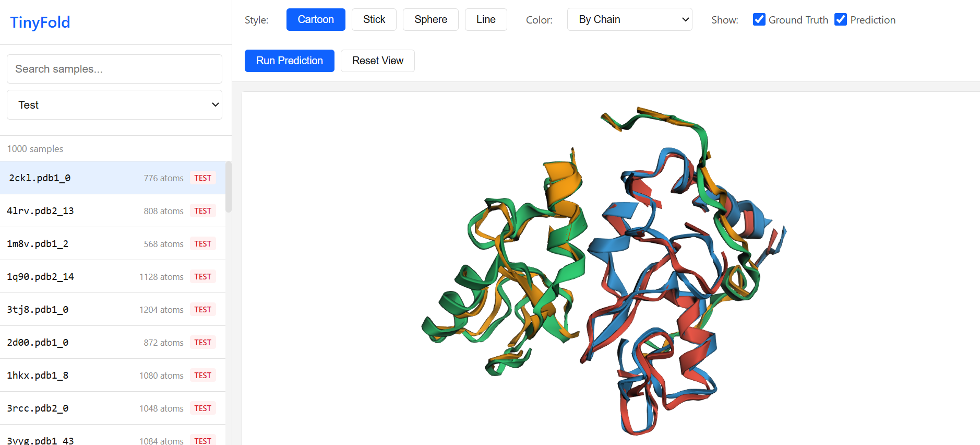Select sample 1m8v.pdb1_2
This screenshot has height=445, width=980.
[x=112, y=244]
